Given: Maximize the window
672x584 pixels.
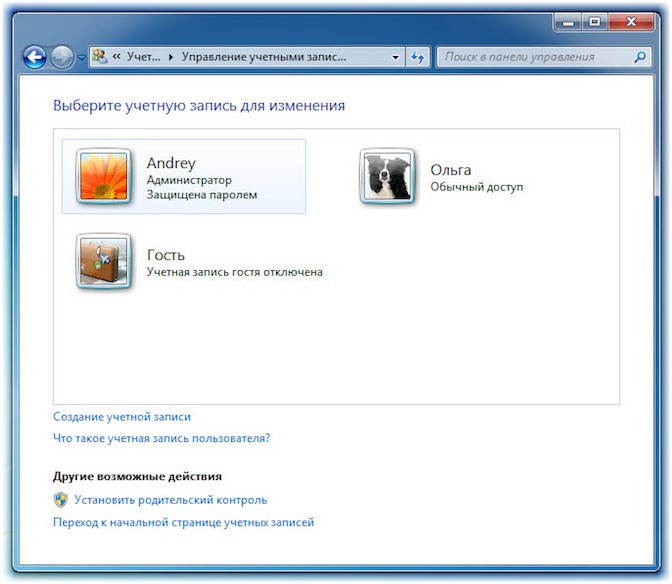Looking at the screenshot, I should point(594,22).
